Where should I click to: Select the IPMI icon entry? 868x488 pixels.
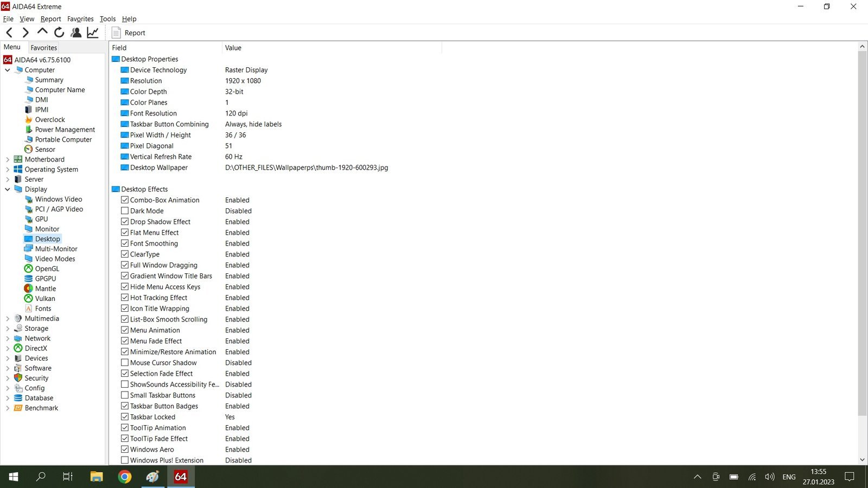[x=29, y=110]
